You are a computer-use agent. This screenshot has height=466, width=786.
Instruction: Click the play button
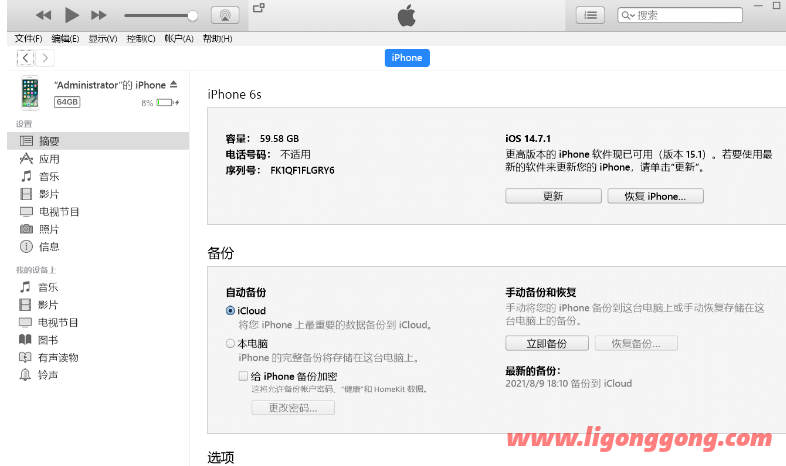coord(72,15)
